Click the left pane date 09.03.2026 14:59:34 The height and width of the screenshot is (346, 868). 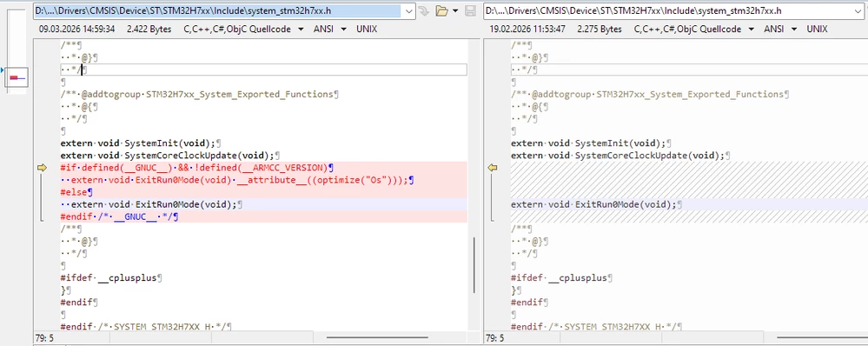77,30
